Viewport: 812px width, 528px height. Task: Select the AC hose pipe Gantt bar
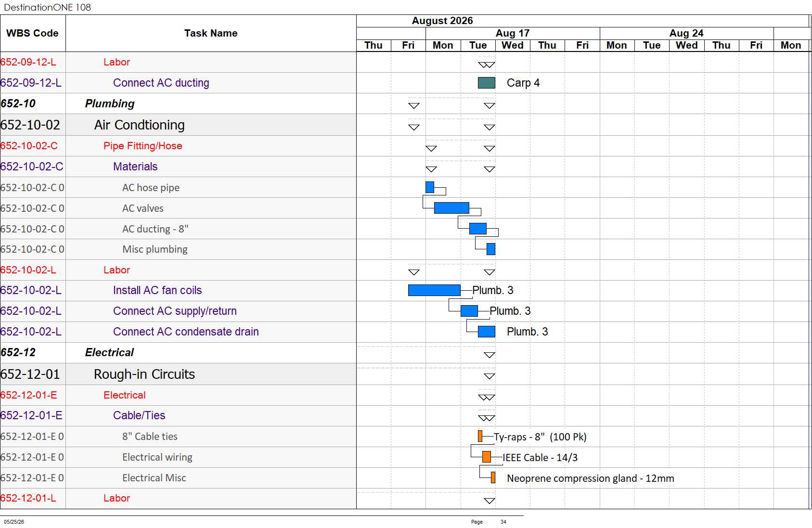(x=430, y=187)
